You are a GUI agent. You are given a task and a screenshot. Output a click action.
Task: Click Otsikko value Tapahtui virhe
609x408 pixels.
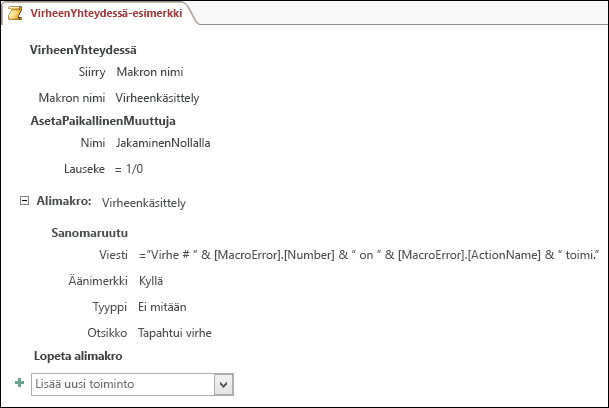(x=175, y=333)
